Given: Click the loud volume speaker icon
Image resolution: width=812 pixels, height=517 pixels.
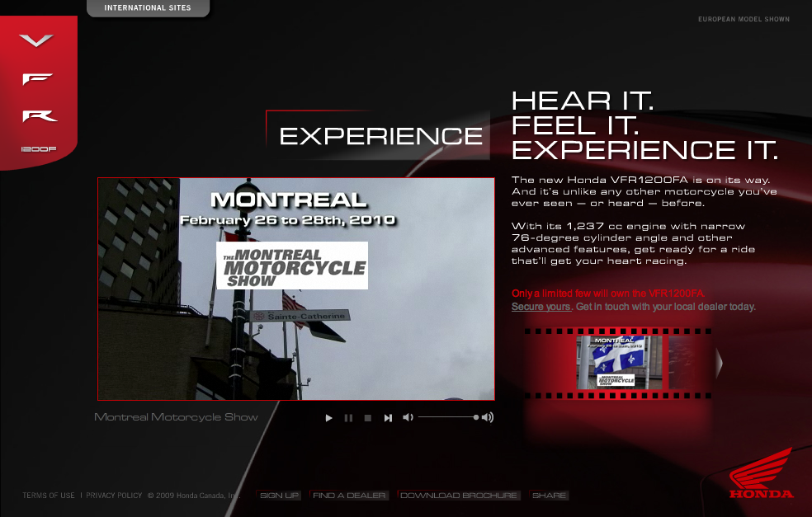Looking at the screenshot, I should [x=488, y=417].
